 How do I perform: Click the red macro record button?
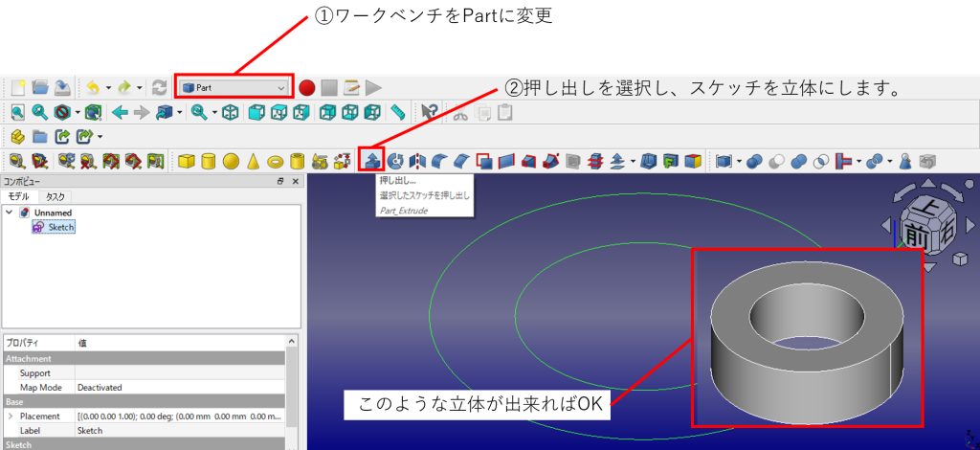point(306,87)
